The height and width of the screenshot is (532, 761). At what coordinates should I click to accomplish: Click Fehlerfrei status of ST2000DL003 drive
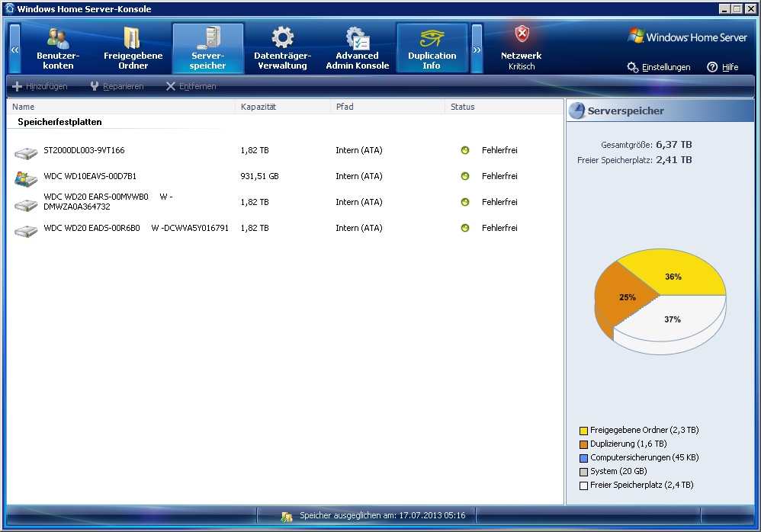[499, 150]
